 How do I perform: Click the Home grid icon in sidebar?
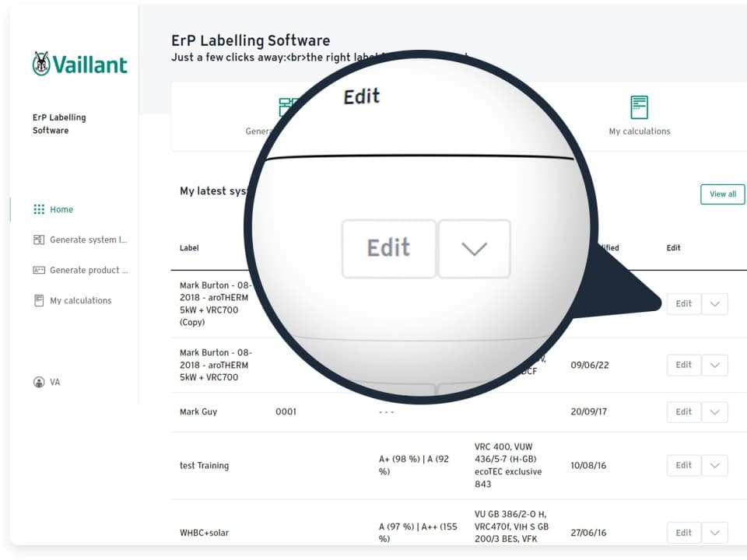pyautogui.click(x=39, y=209)
